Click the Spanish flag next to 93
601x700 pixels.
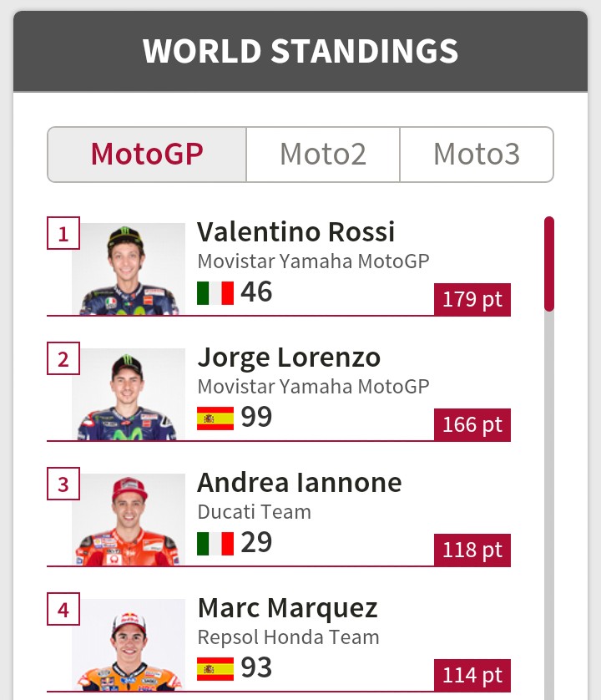pyautogui.click(x=215, y=668)
